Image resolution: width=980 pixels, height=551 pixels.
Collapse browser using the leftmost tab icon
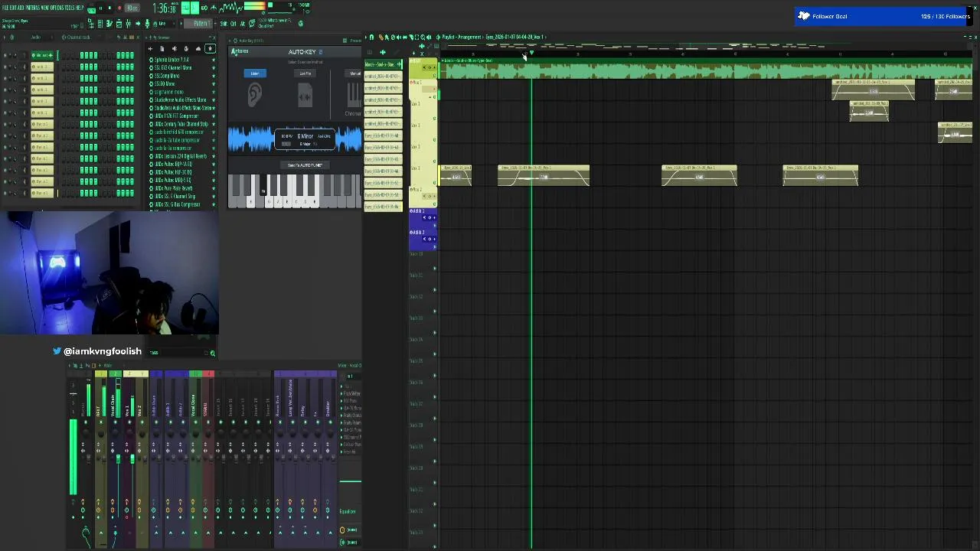pyautogui.click(x=150, y=49)
